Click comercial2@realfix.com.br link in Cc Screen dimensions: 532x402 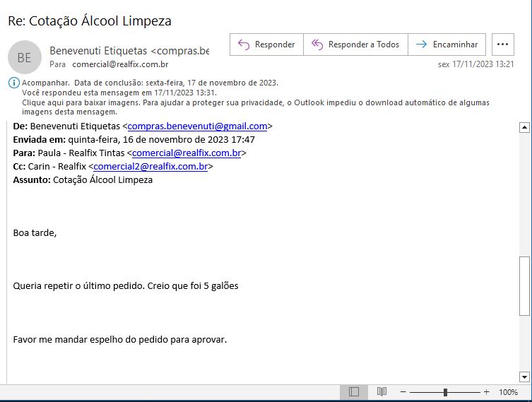[x=150, y=167]
